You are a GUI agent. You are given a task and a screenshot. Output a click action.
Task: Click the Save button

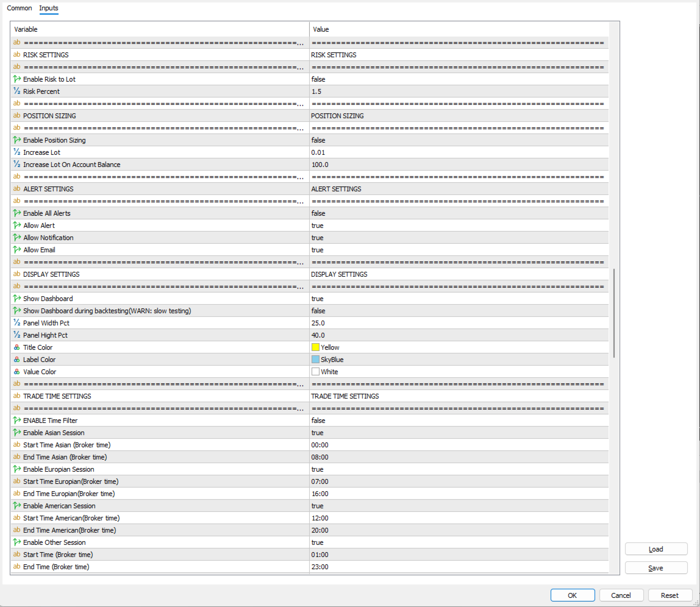656,568
